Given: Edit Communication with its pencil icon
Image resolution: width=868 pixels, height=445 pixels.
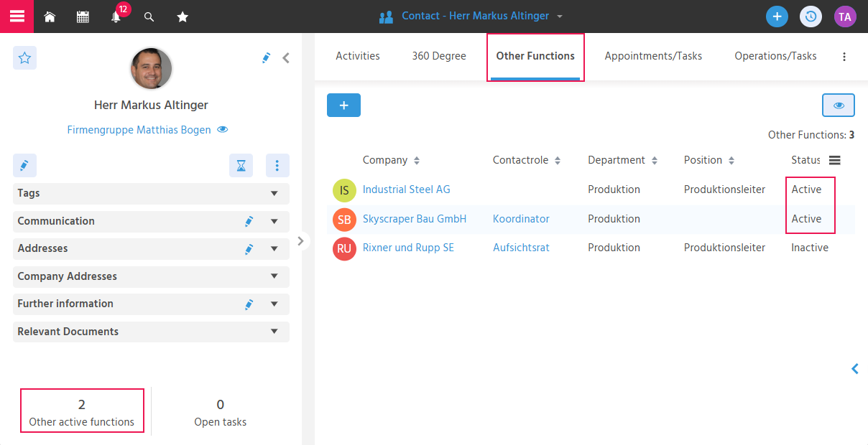Looking at the screenshot, I should coord(249,222).
